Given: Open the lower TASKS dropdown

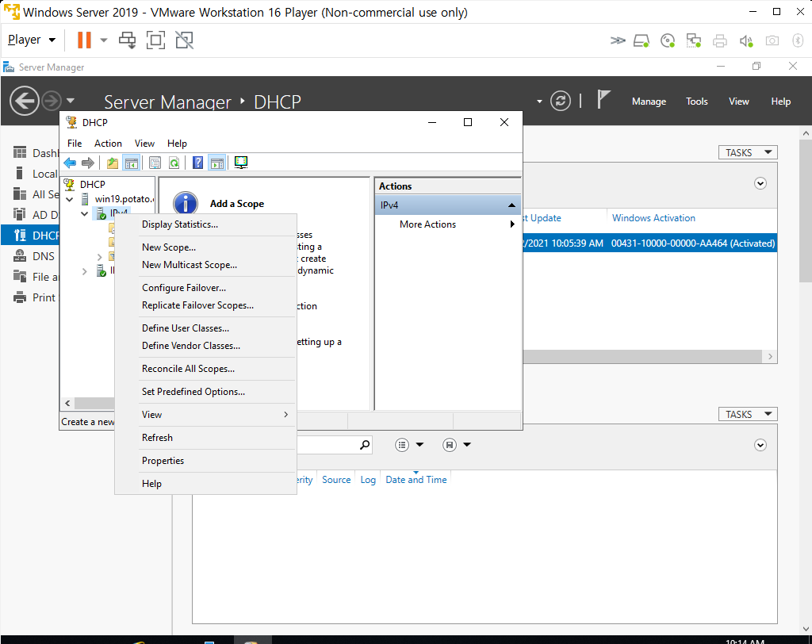Looking at the screenshot, I should pos(748,414).
